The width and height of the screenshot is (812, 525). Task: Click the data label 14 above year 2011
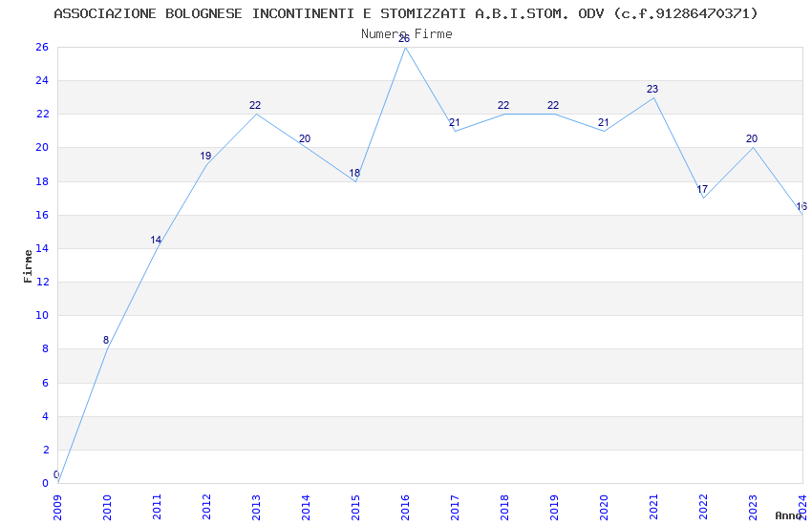(x=156, y=240)
